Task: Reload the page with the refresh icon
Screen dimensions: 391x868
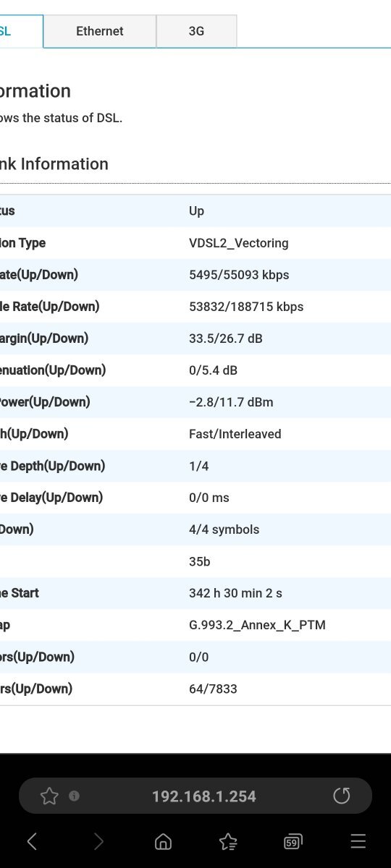Action: click(x=341, y=796)
